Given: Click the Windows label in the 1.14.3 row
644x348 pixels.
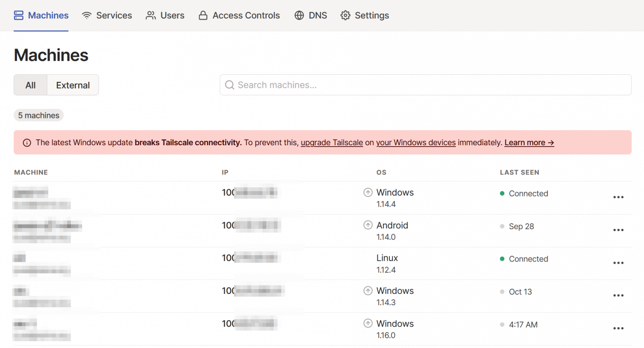Looking at the screenshot, I should 395,290.
